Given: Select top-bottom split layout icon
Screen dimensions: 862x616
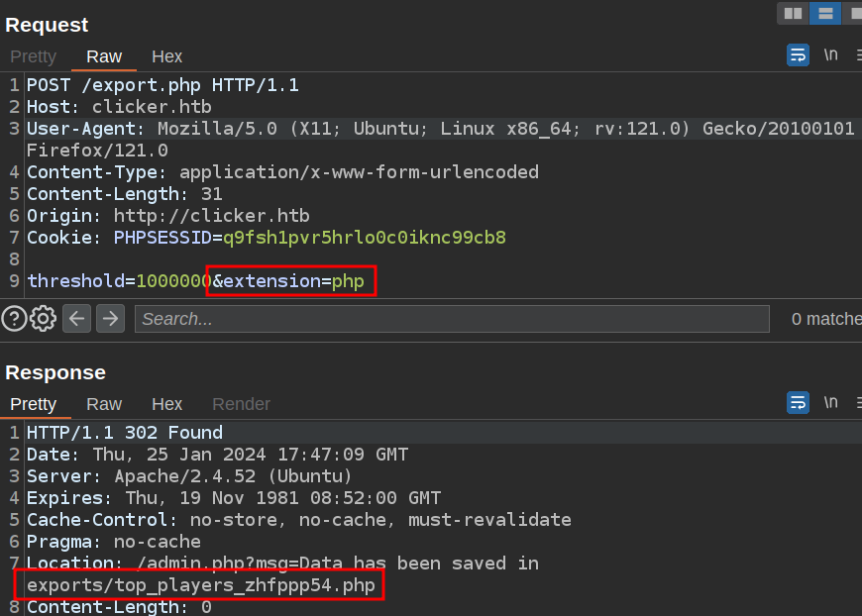Looking at the screenshot, I should [x=824, y=13].
